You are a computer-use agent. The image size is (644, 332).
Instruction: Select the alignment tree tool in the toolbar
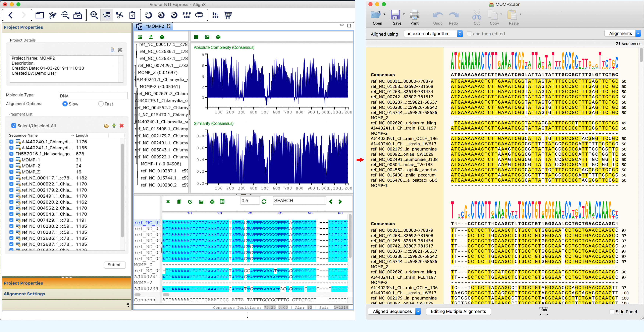click(x=107, y=15)
